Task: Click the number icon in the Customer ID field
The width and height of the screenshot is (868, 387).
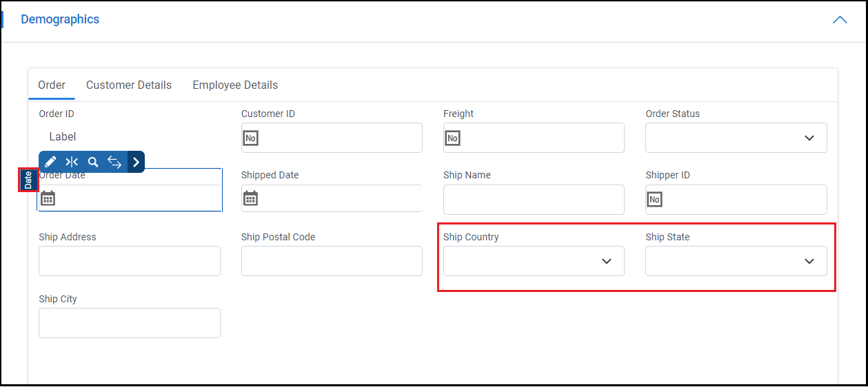Action: (x=250, y=138)
